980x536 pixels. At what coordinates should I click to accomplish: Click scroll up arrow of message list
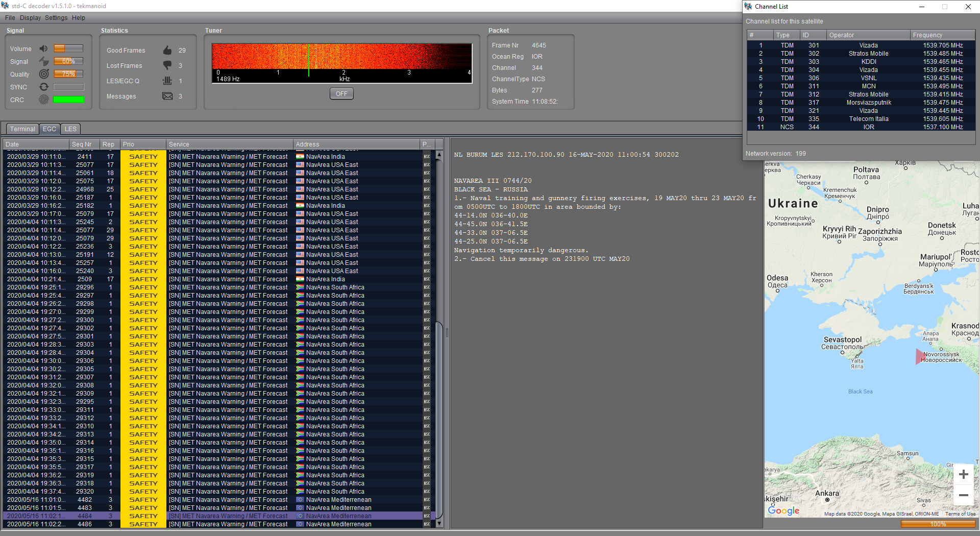pos(439,155)
